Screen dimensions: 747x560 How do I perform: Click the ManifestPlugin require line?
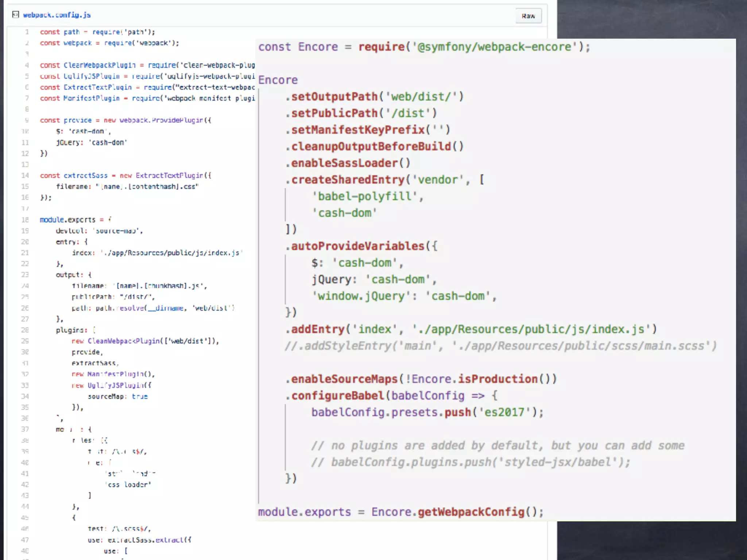pyautogui.click(x=147, y=98)
